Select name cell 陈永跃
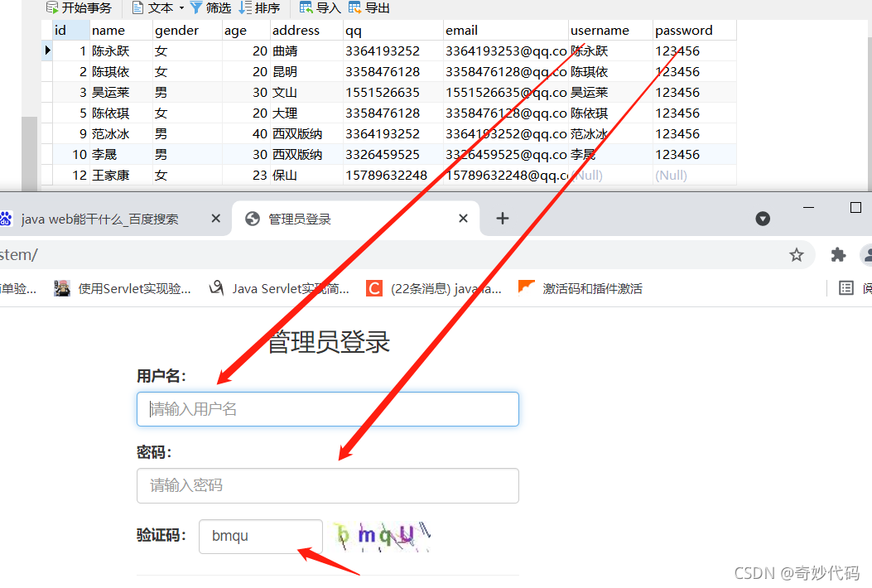Image resolution: width=872 pixels, height=588 pixels. (121, 51)
